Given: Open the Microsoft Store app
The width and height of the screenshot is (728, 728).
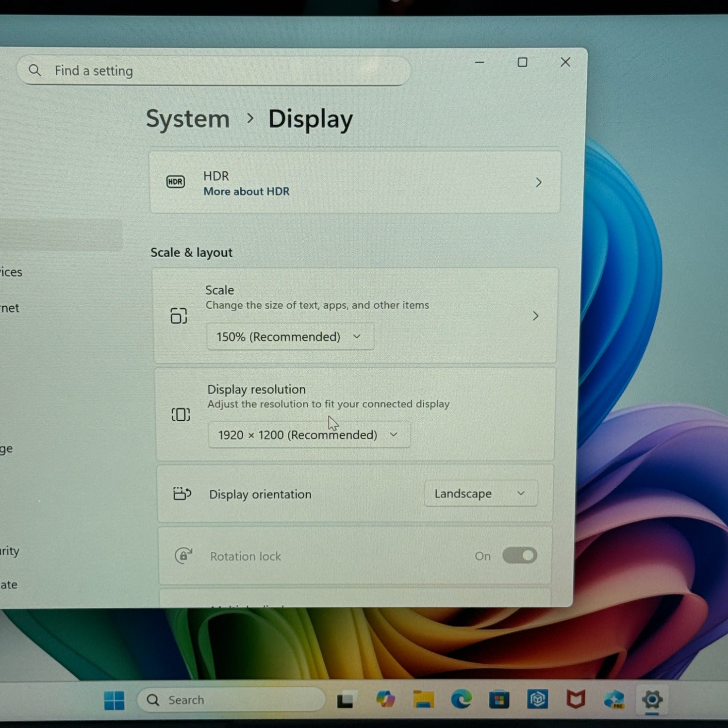Looking at the screenshot, I should pos(499,700).
